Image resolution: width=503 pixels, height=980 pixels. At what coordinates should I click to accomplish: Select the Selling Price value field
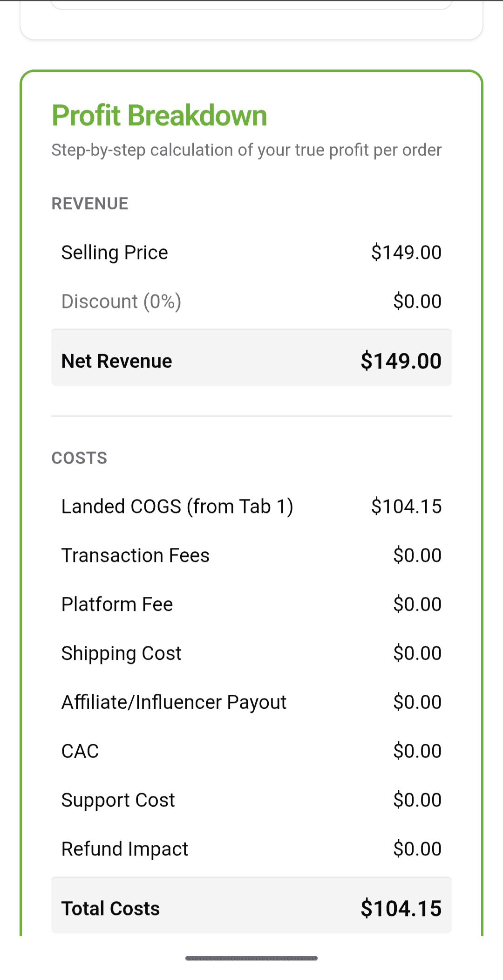(x=406, y=252)
